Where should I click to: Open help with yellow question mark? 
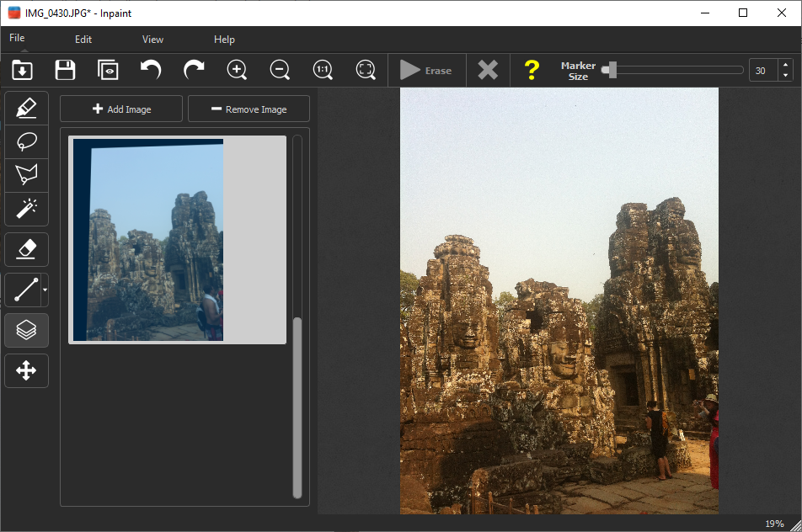(532, 70)
